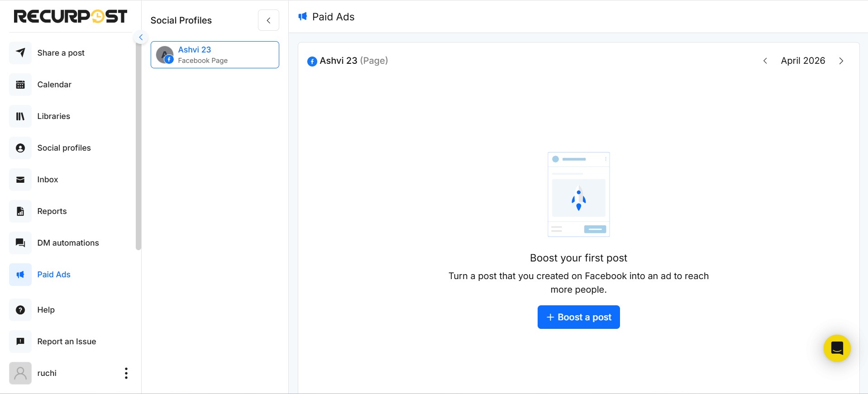This screenshot has width=868, height=394.
Task: Open the Reports label link
Action: pos(52,211)
